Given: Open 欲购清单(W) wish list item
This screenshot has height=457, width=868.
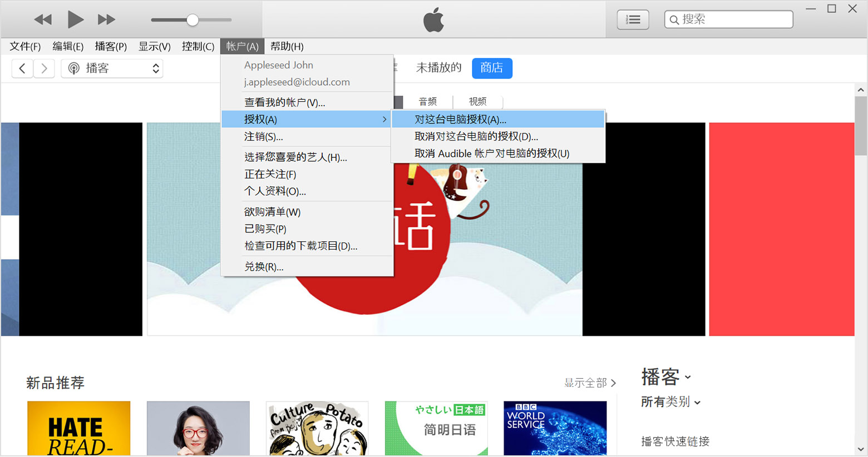Looking at the screenshot, I should (x=307, y=212).
